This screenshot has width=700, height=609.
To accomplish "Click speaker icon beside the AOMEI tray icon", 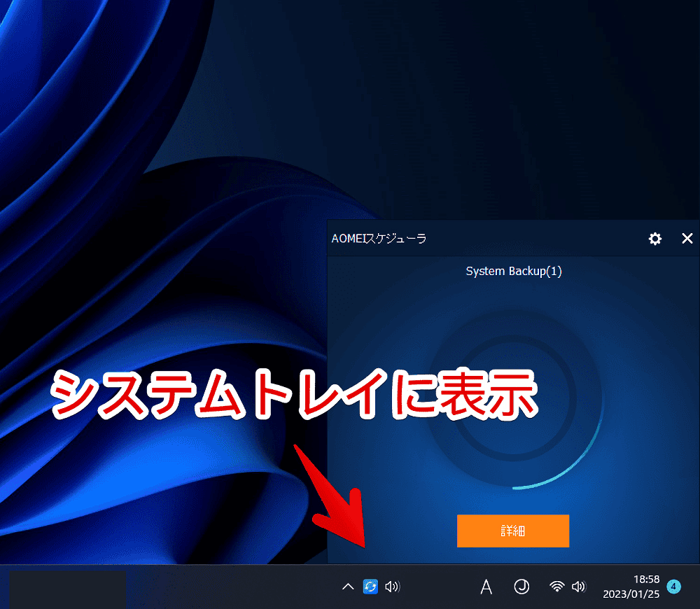I will click(x=393, y=586).
